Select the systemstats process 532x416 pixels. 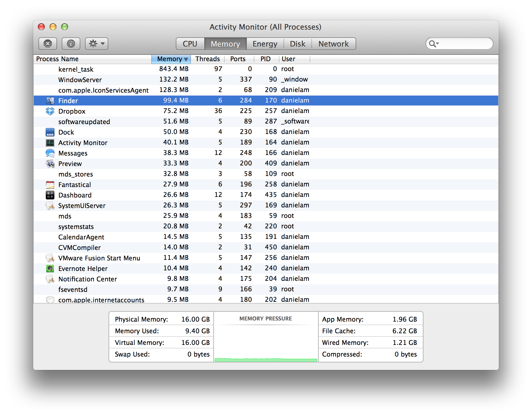pos(266,226)
